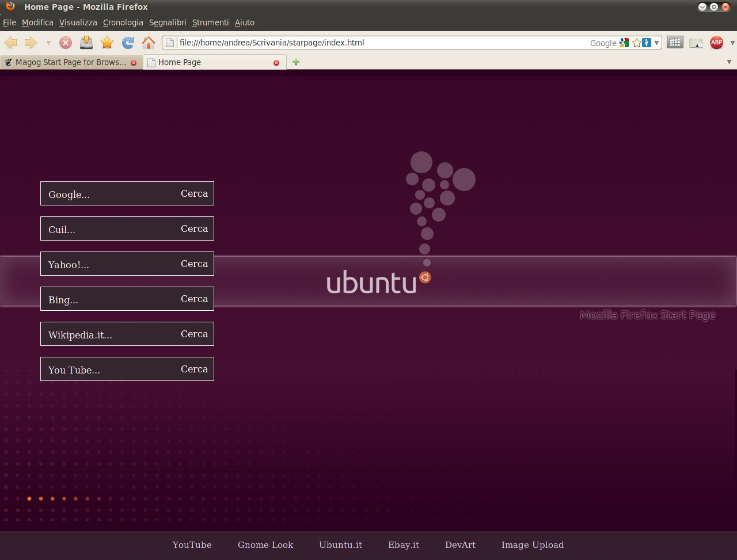Viewport: 737px width, 560px height.
Task: Open the Adblock Plus dropdown arrow
Action: click(x=732, y=43)
